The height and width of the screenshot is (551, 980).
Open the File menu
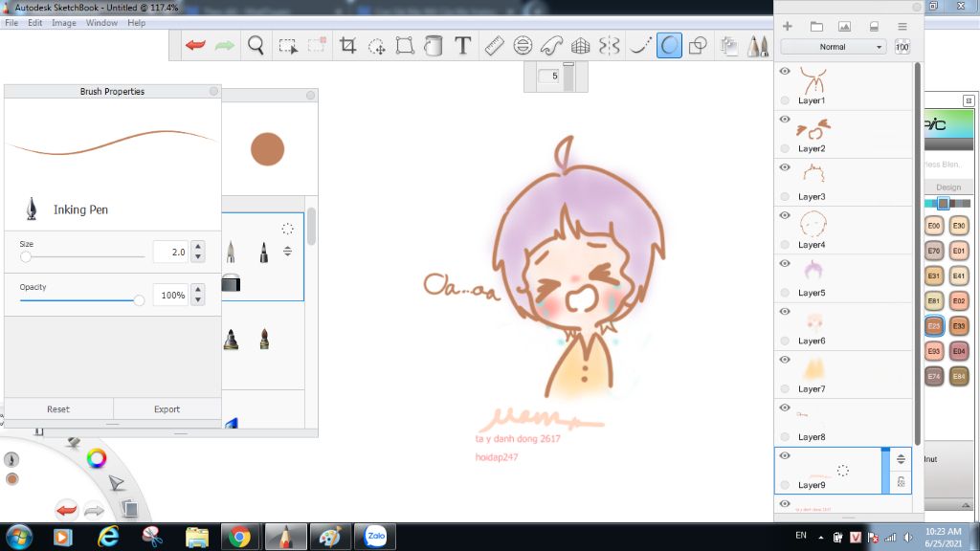click(x=11, y=23)
